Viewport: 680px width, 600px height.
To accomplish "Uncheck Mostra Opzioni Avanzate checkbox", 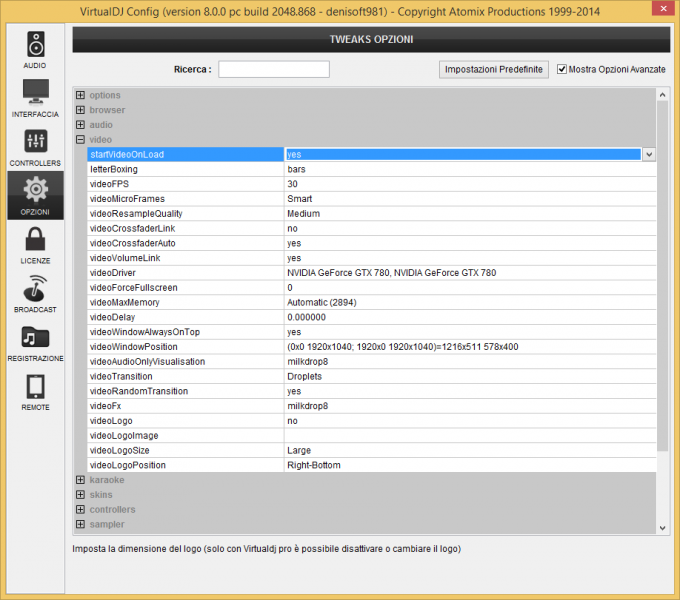I will pos(562,69).
